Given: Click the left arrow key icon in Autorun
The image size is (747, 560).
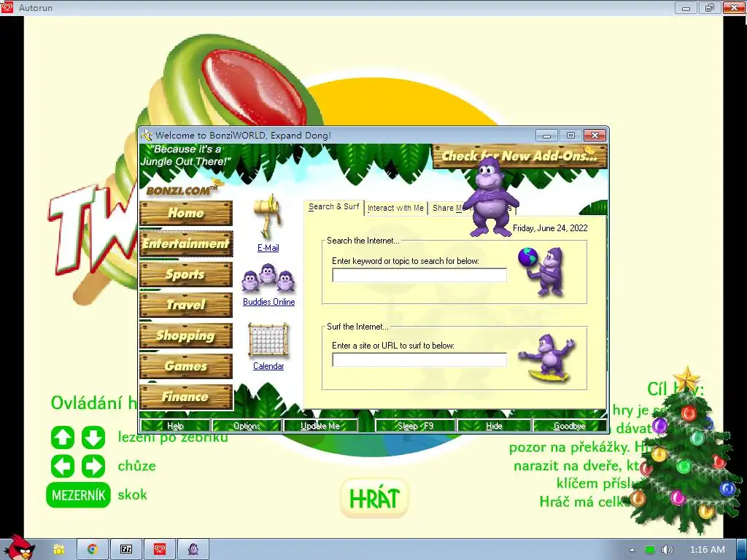Looking at the screenshot, I should tap(63, 466).
